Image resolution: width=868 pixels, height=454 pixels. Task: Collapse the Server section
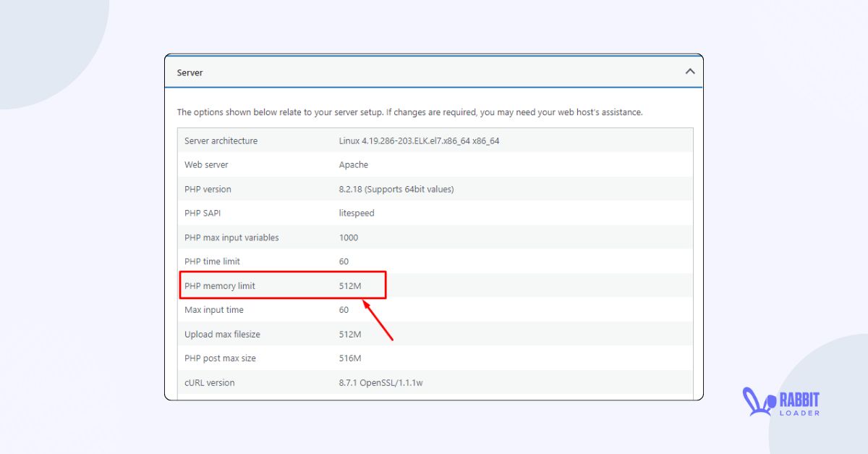pos(691,72)
